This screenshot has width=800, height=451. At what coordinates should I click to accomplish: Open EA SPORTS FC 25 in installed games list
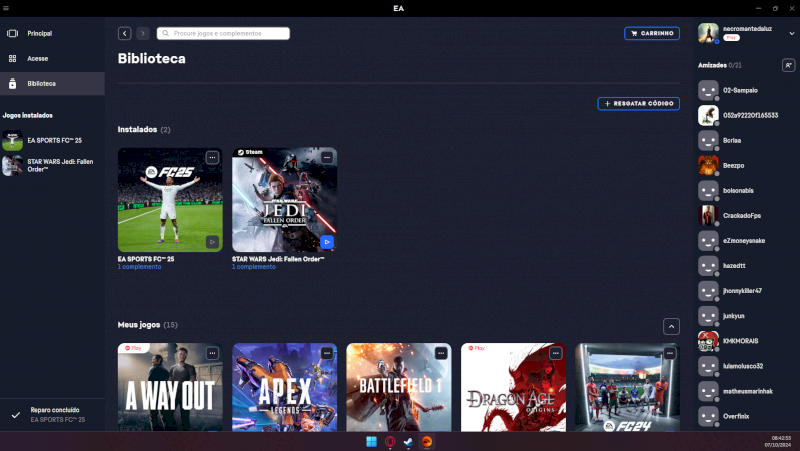tap(52, 140)
